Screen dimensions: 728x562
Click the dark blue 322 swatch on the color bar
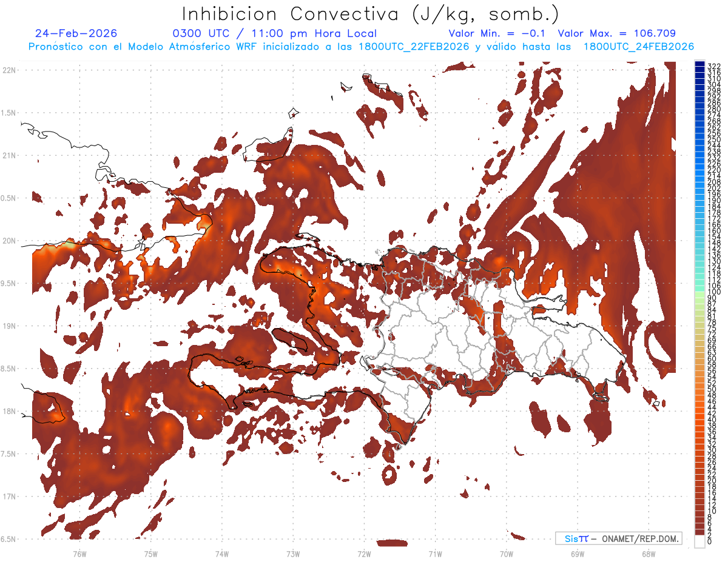click(x=700, y=65)
